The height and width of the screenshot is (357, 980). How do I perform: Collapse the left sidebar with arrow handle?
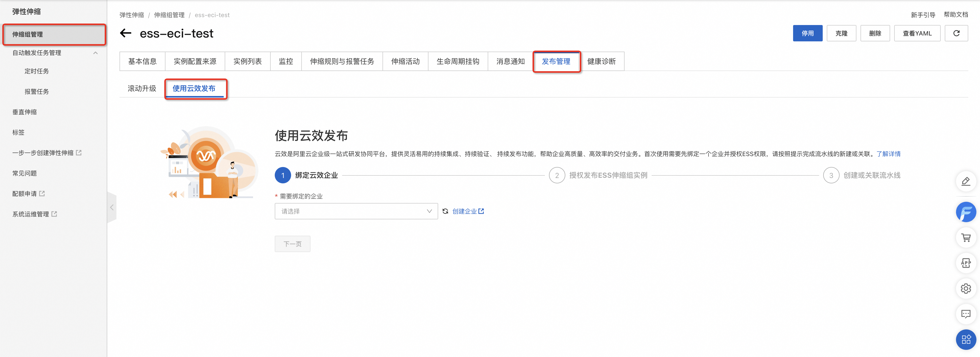[x=112, y=207]
